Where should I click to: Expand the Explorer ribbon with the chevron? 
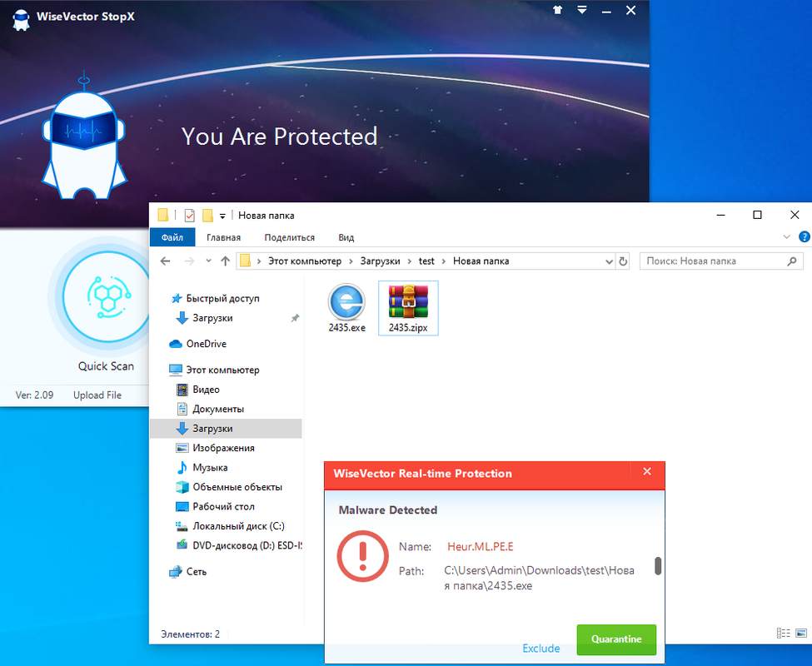[x=787, y=237]
